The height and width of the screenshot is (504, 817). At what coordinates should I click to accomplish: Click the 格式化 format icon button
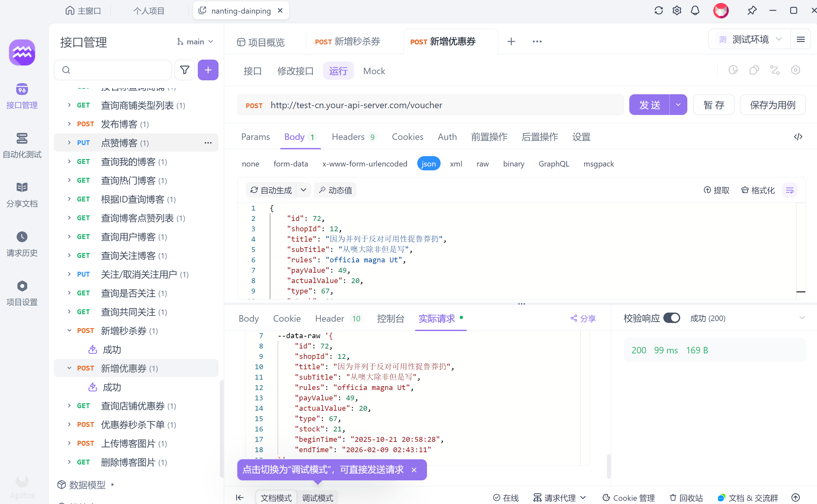[x=758, y=190]
